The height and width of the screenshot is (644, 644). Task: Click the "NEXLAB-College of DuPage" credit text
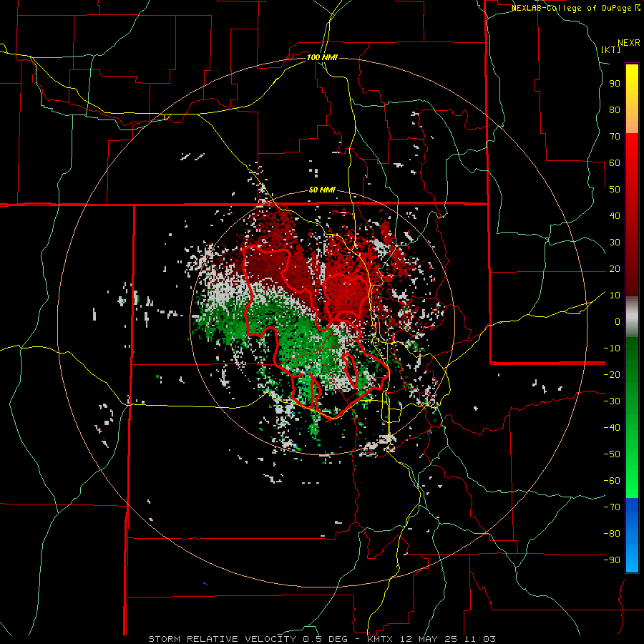[571, 8]
